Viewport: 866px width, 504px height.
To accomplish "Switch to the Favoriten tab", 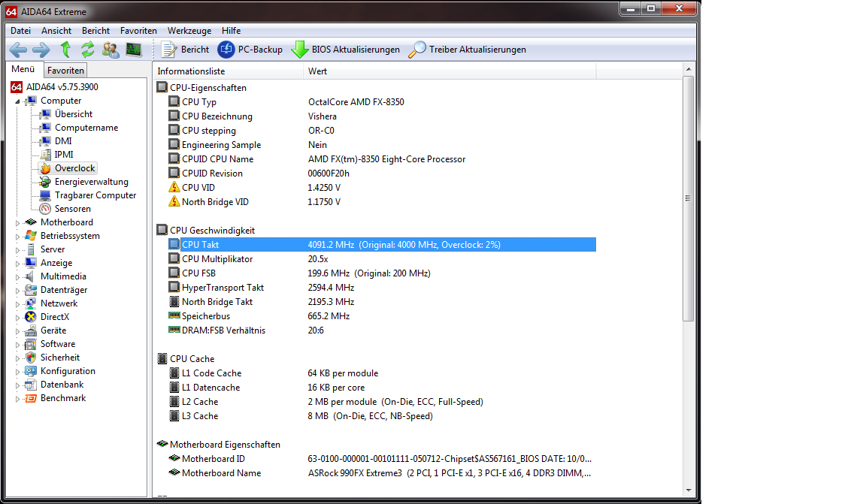I will point(65,71).
